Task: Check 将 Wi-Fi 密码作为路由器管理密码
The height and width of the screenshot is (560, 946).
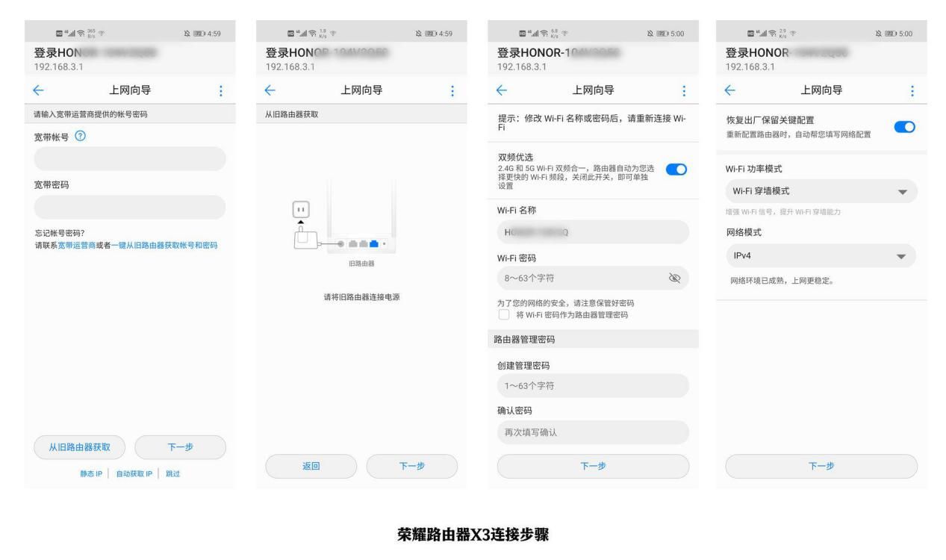Action: click(x=504, y=314)
